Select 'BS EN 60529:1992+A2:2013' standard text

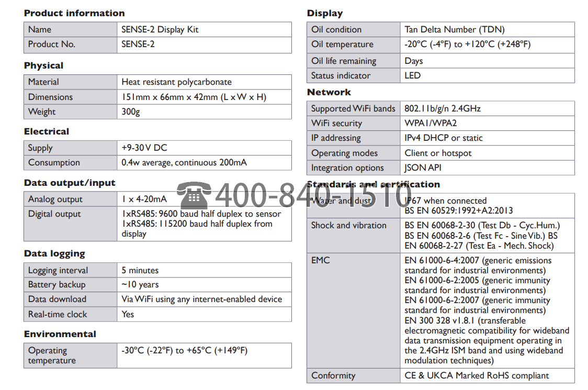point(459,210)
